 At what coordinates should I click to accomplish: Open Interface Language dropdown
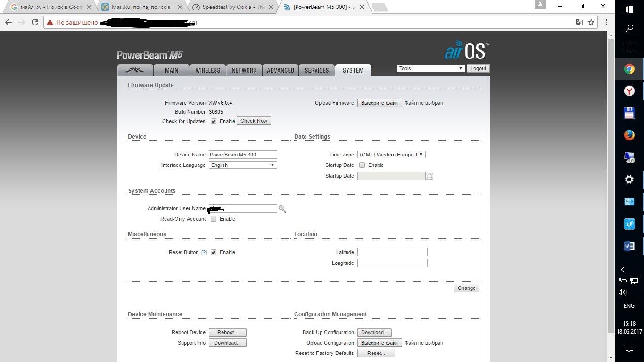(x=243, y=165)
